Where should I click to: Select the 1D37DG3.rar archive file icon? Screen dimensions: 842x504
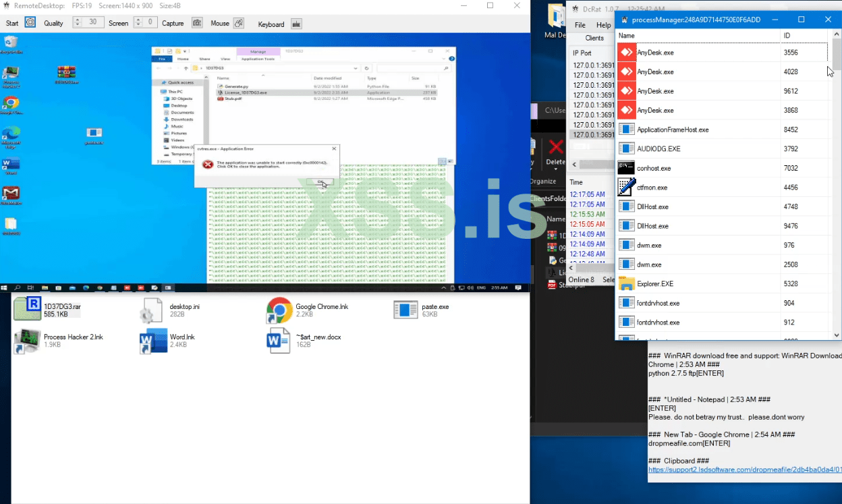coord(28,309)
